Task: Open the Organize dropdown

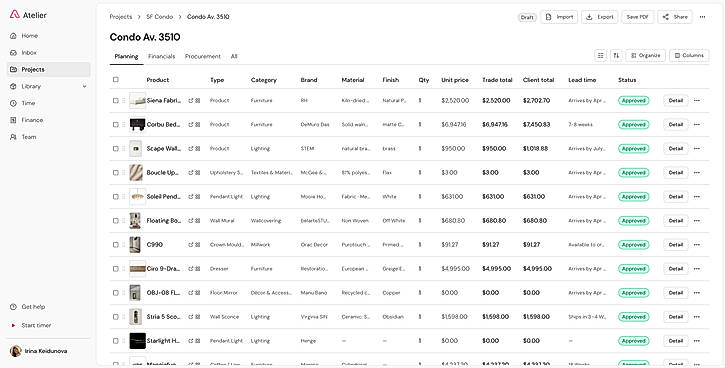Action: coord(645,55)
